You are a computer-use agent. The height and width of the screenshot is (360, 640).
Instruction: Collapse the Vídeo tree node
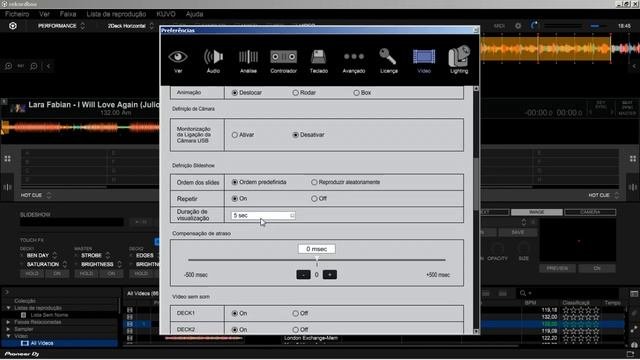8,336
